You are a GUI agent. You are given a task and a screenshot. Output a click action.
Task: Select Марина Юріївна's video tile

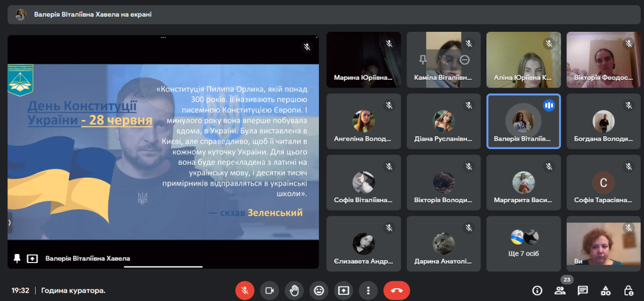(x=364, y=60)
